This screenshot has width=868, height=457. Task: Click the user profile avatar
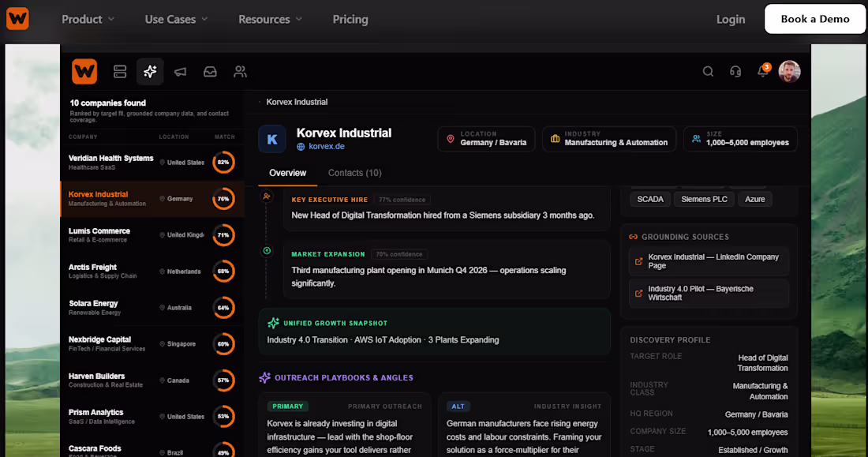click(789, 72)
